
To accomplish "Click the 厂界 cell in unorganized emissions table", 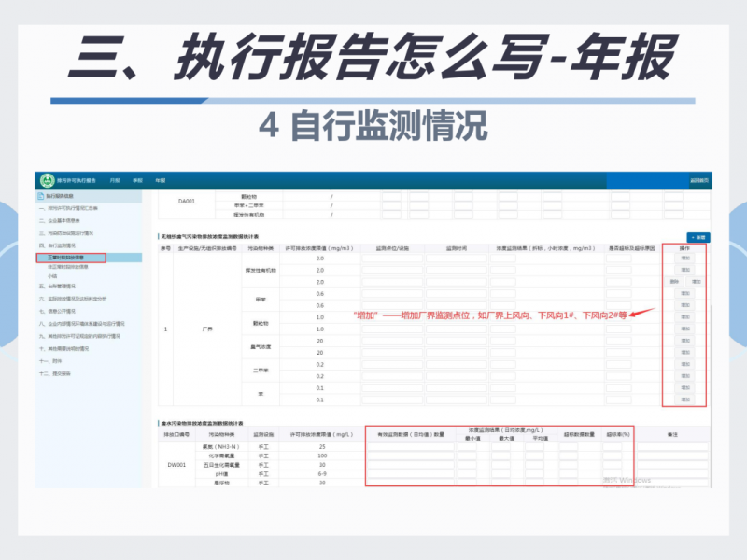I will pos(207,329).
